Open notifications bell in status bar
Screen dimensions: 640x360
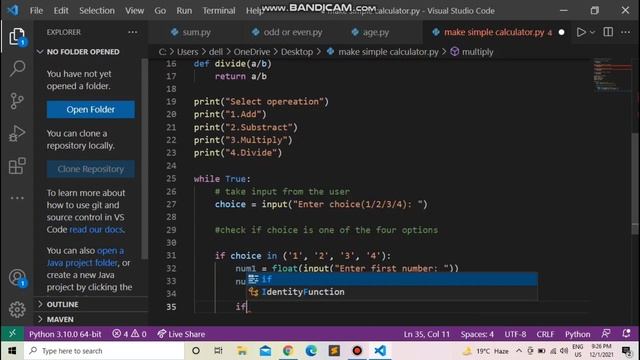tap(627, 333)
